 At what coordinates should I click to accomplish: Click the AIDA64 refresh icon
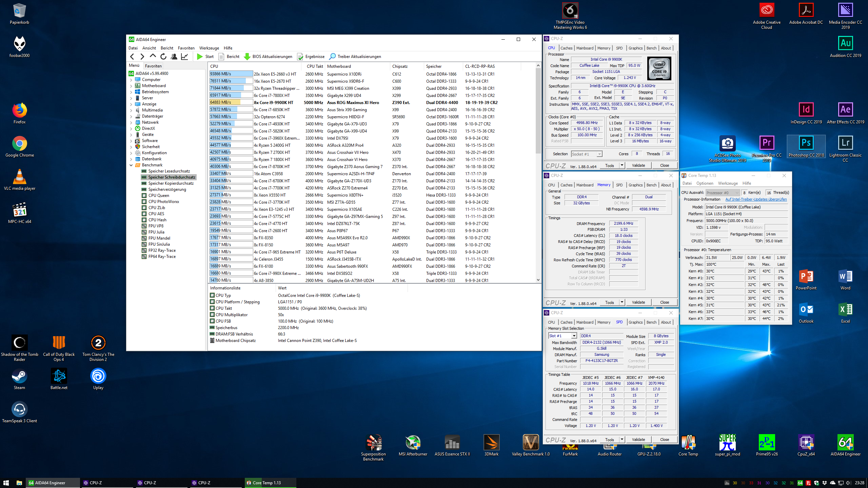click(x=163, y=57)
